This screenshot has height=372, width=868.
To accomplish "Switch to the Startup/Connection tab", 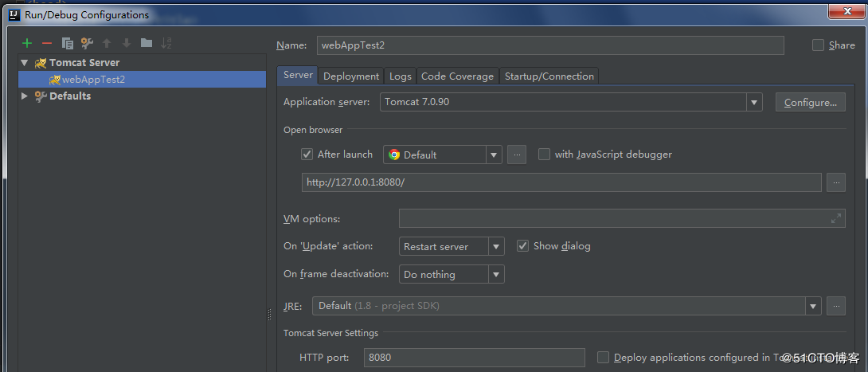I will tap(549, 76).
